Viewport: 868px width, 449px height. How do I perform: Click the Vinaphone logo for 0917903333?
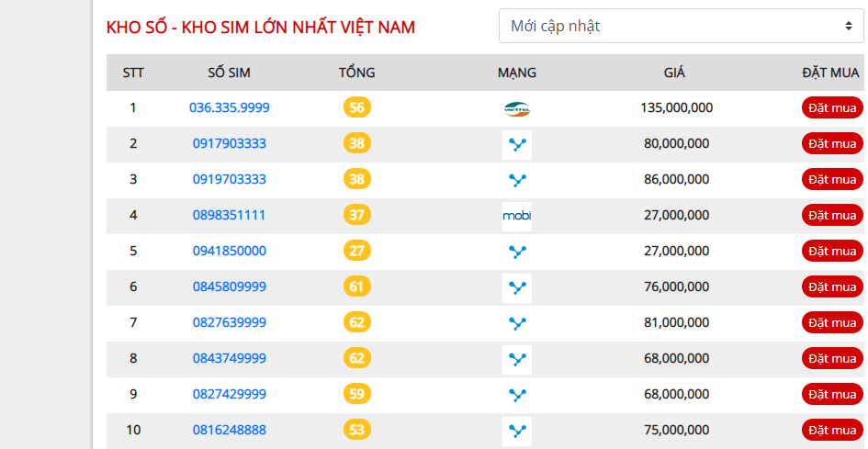(517, 144)
